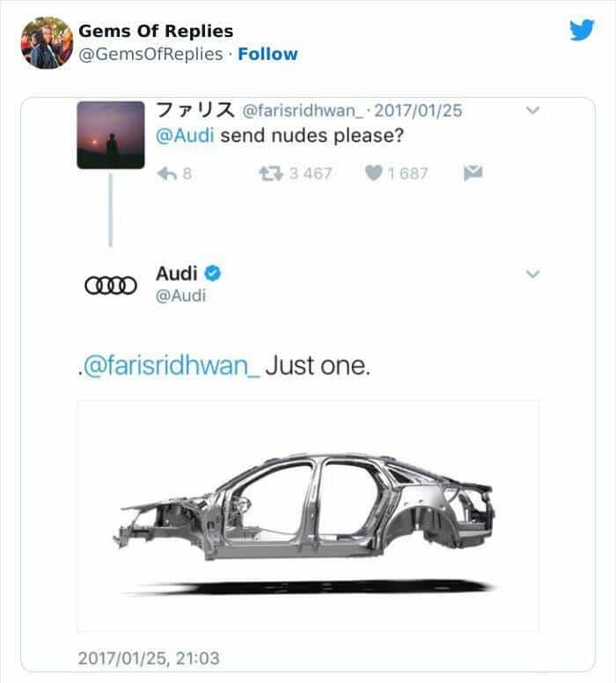Click the reply arrow icon with 8 replies
616x683 pixels.
tap(166, 173)
